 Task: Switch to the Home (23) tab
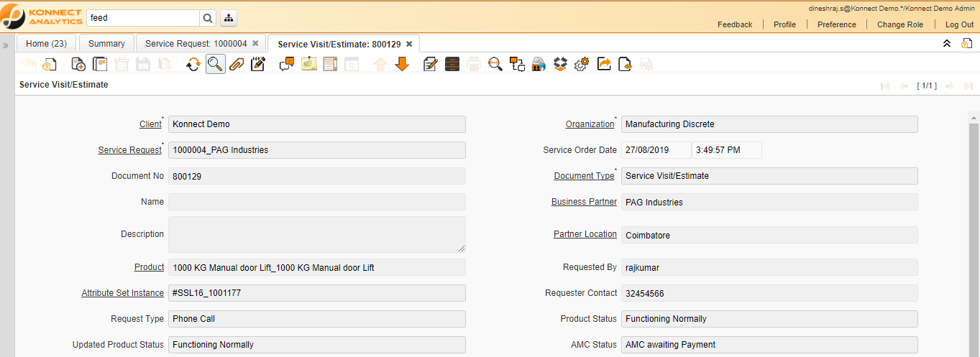click(46, 44)
